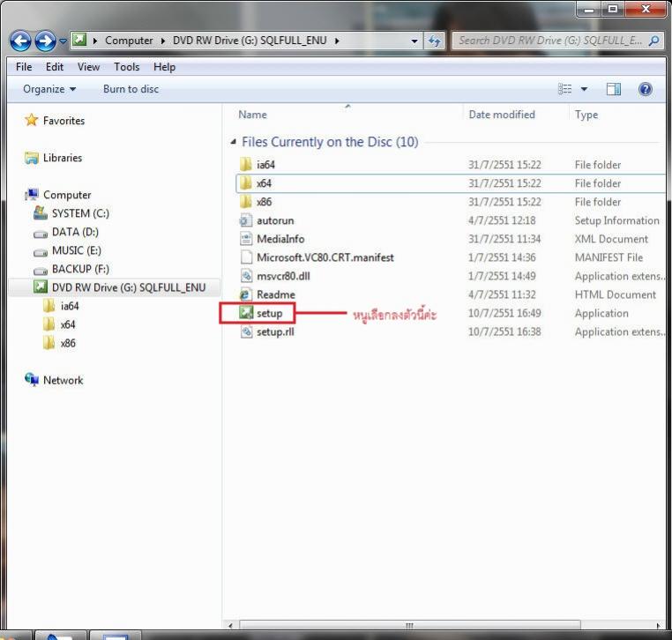Image resolution: width=672 pixels, height=640 pixels.
Task: Open recent pages dropdown next to Forward
Action: coord(63,41)
